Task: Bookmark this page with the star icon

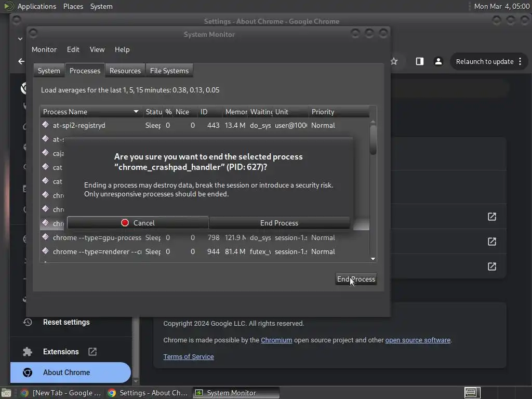Action: point(394,61)
